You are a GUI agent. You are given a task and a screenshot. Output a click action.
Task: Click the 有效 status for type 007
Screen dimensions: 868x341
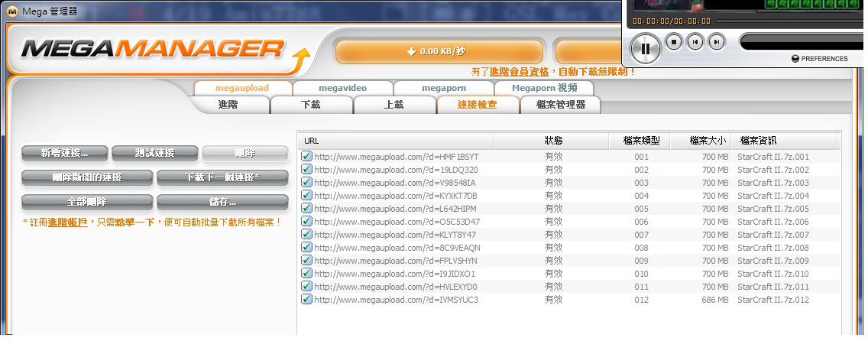[x=553, y=235]
